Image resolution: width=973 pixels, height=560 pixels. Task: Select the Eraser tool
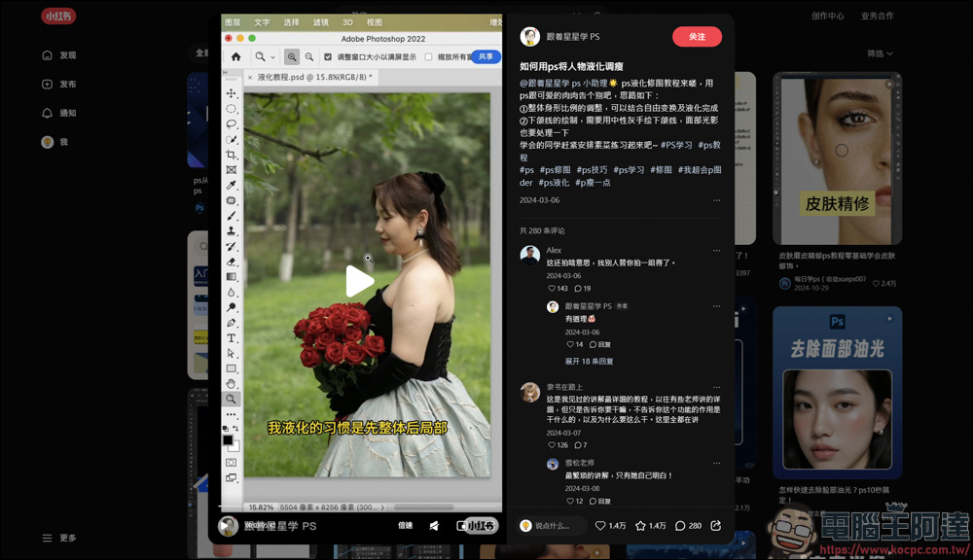coord(232,262)
